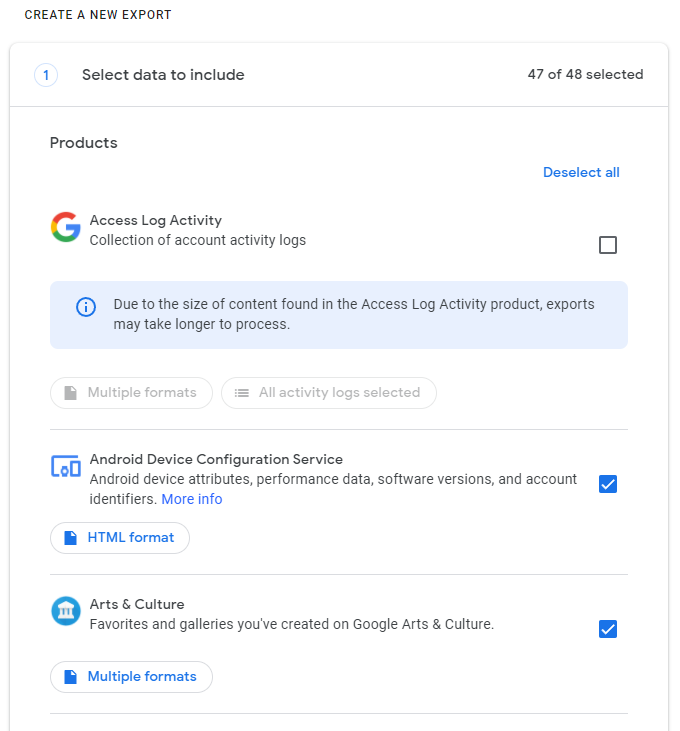Click the 47 of 48 selected counter

[x=585, y=75]
